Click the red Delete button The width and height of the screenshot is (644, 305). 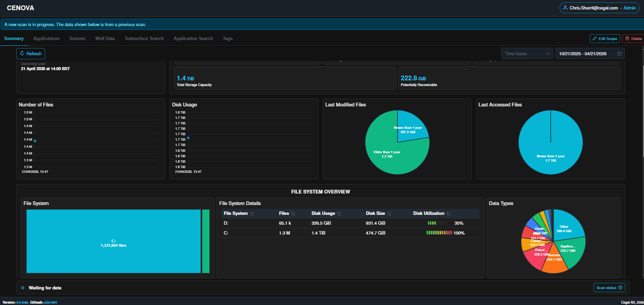tap(633, 39)
